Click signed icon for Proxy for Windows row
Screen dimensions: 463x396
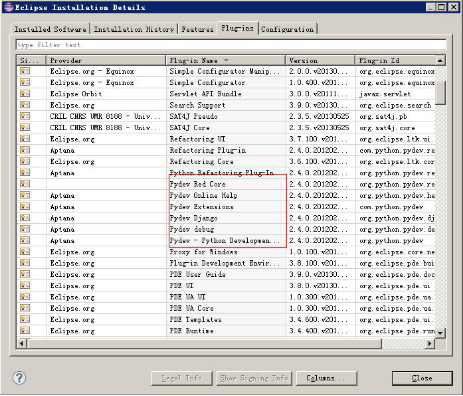point(25,252)
